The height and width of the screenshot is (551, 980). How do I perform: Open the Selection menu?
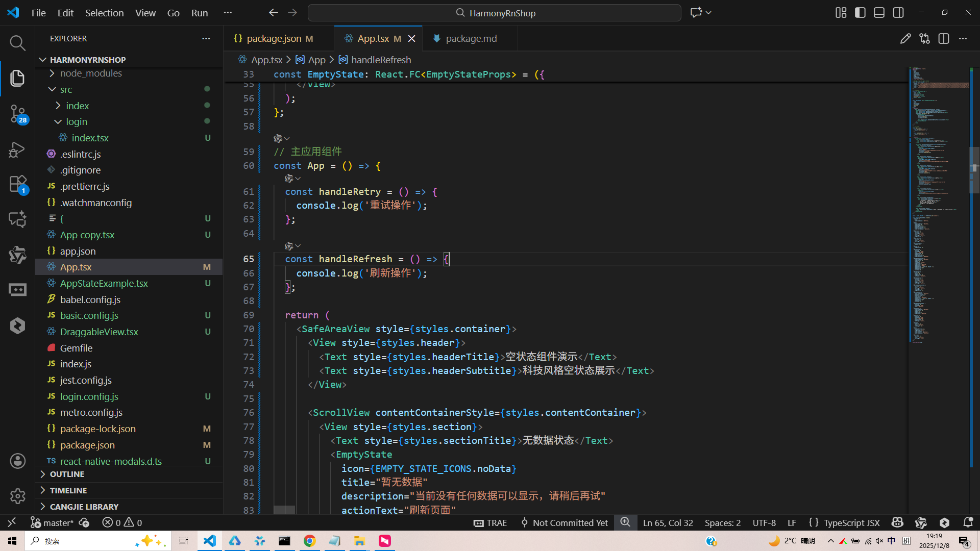coord(104,13)
